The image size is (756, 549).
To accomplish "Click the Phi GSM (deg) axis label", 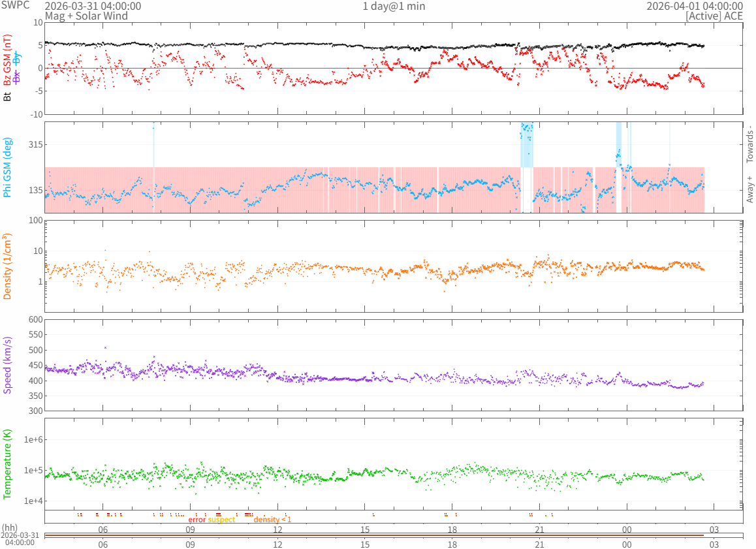I will [7, 168].
